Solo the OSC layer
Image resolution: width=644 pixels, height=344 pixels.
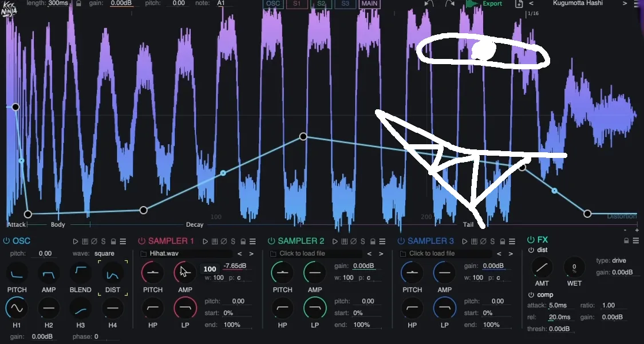[104, 242]
